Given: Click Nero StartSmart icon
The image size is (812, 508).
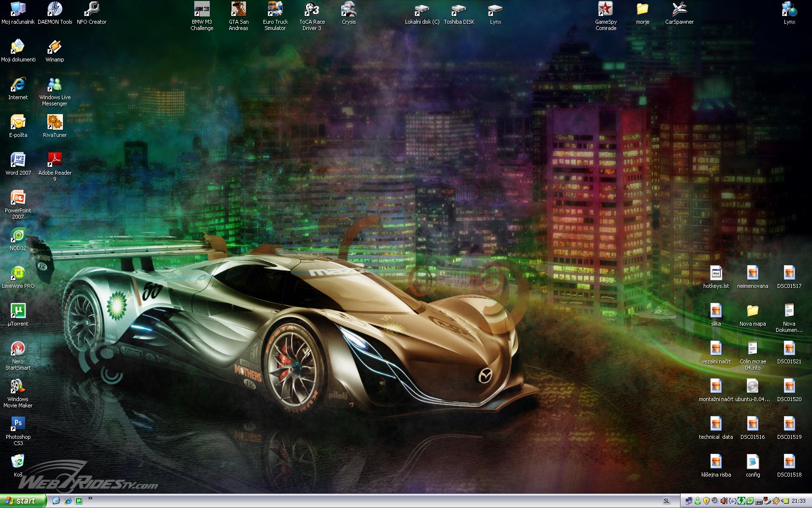Looking at the screenshot, I should click(x=18, y=356).
